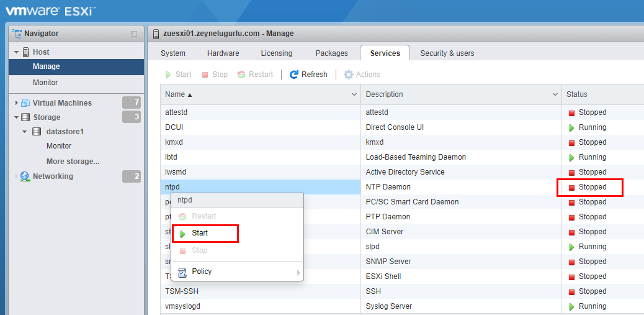
Task: Click the Networking globe icon
Action: [x=25, y=176]
